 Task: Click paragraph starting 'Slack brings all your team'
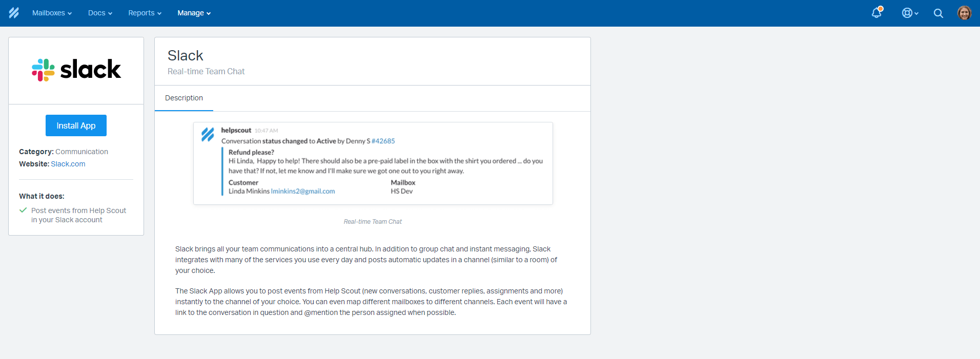coord(366,260)
